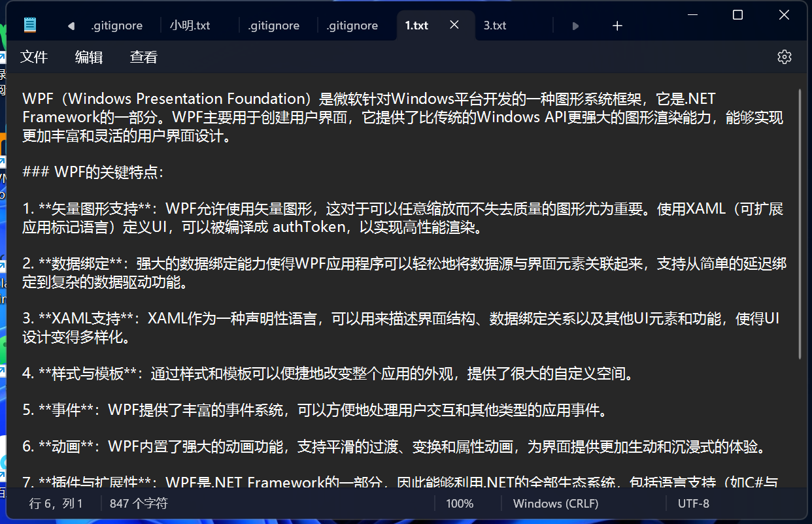Switch to the 3.txt tab
The width and height of the screenshot is (812, 524).
tap(495, 25)
